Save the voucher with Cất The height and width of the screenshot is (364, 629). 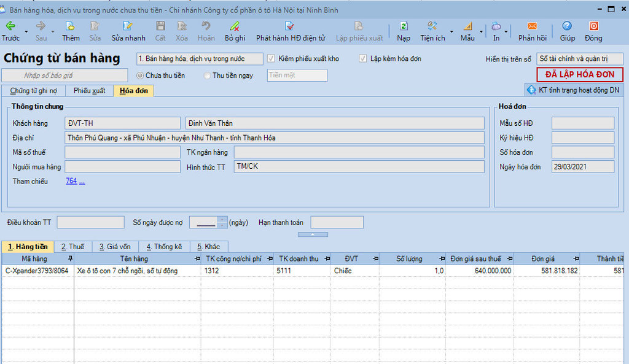pyautogui.click(x=160, y=31)
